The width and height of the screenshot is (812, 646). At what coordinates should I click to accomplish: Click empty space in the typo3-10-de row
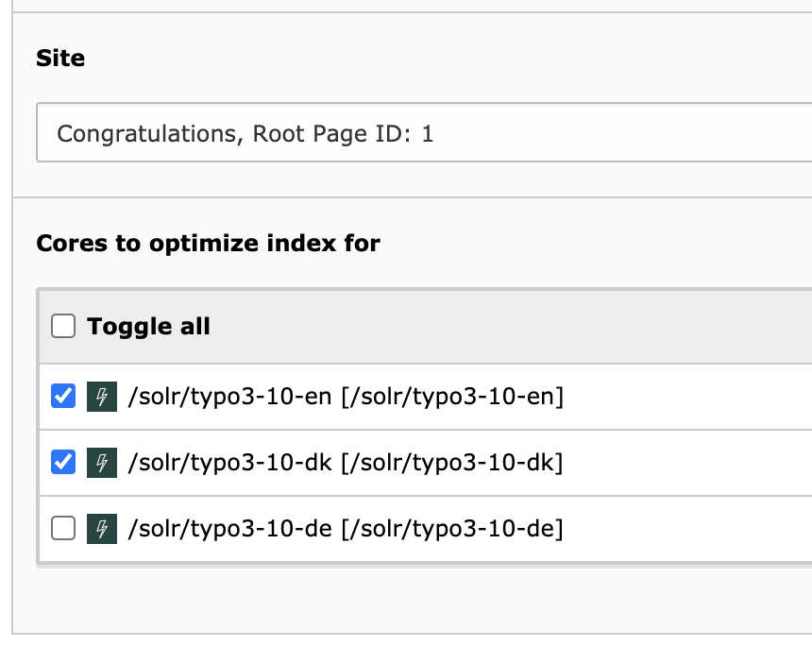(x=689, y=529)
